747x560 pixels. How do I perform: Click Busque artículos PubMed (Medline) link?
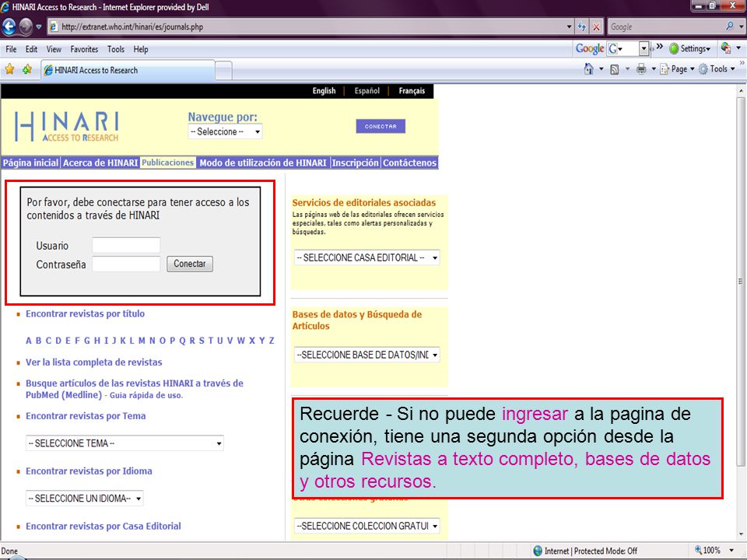click(x=134, y=389)
